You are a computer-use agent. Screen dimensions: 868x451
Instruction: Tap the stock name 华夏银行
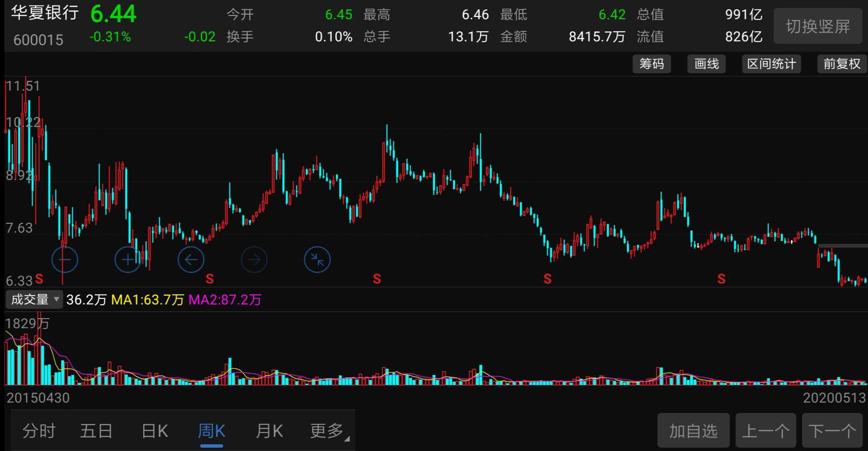[x=45, y=13]
